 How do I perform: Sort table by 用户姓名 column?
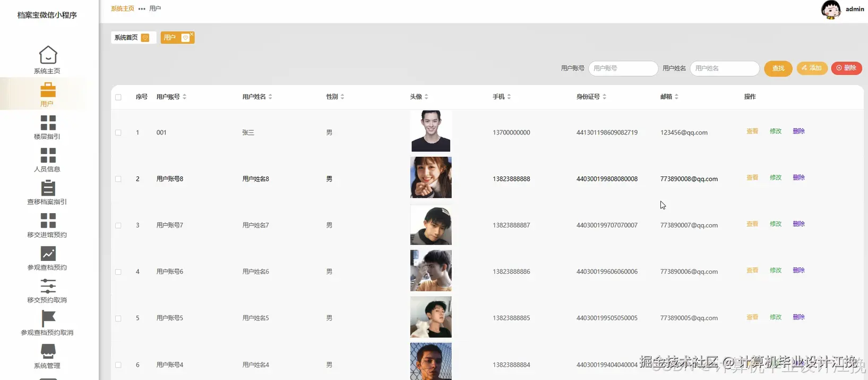click(270, 97)
